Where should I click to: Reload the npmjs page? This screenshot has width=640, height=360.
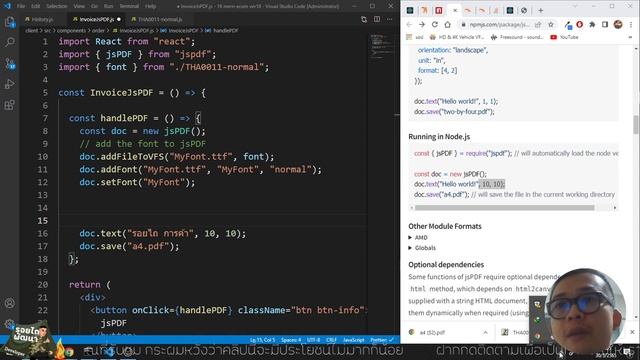pos(435,24)
